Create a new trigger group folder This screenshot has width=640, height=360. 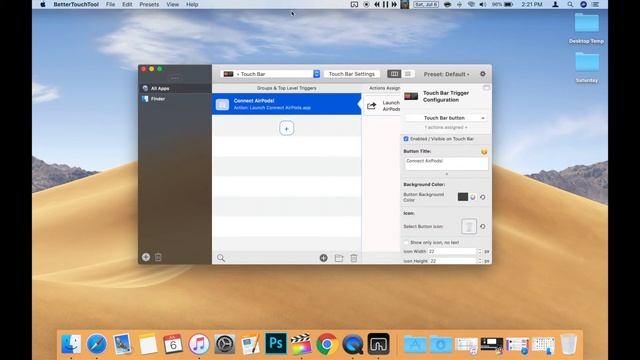coord(339,258)
